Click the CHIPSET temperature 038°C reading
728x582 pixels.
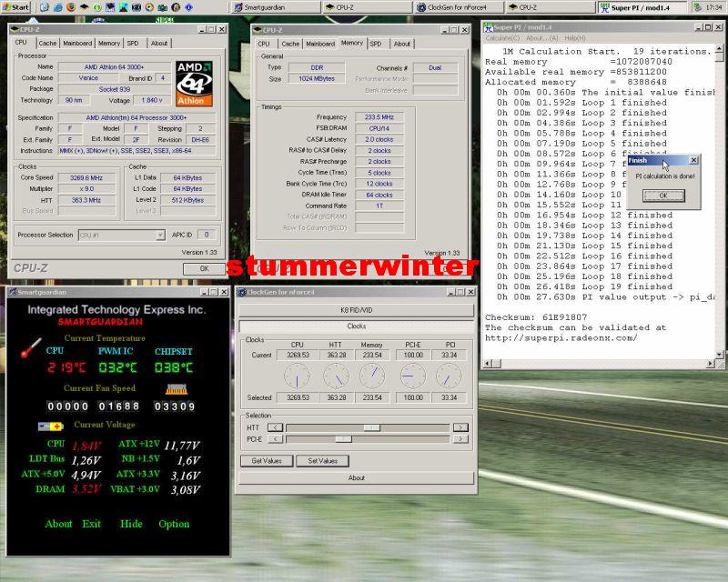(x=173, y=367)
